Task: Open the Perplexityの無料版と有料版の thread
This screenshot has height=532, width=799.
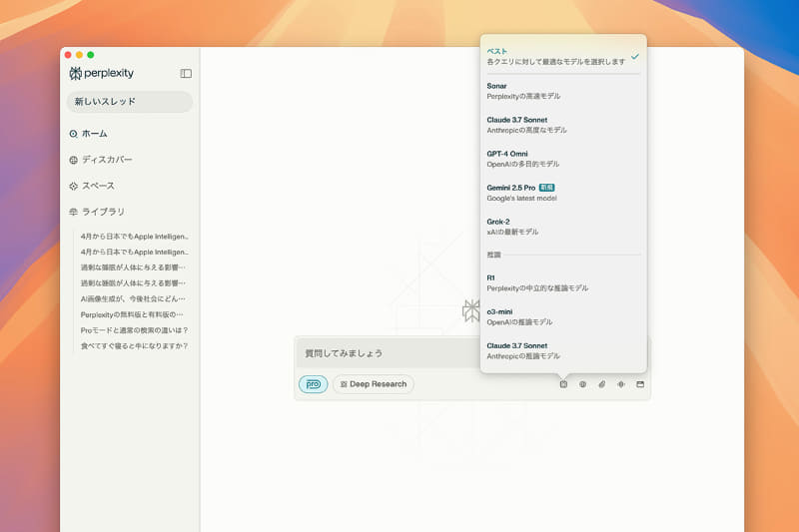Action: (x=132, y=314)
